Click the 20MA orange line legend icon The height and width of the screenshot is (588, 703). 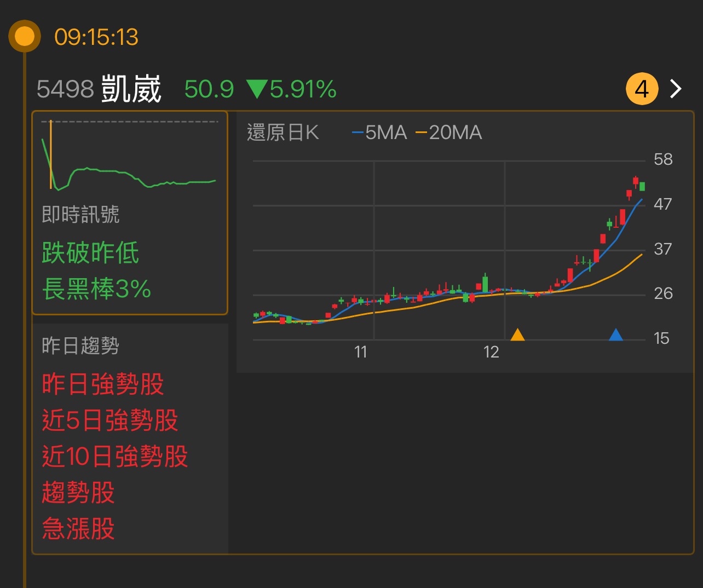click(x=421, y=132)
